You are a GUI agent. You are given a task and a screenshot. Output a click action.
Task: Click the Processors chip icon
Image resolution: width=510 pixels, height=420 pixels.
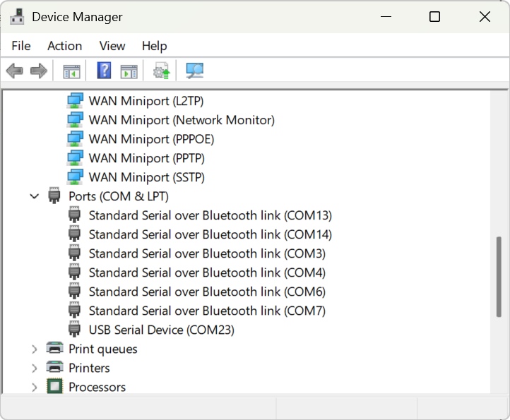click(x=54, y=386)
